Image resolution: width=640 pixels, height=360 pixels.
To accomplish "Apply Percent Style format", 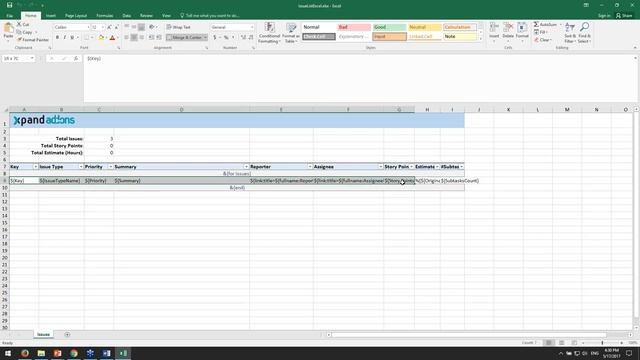I will tap(226, 38).
